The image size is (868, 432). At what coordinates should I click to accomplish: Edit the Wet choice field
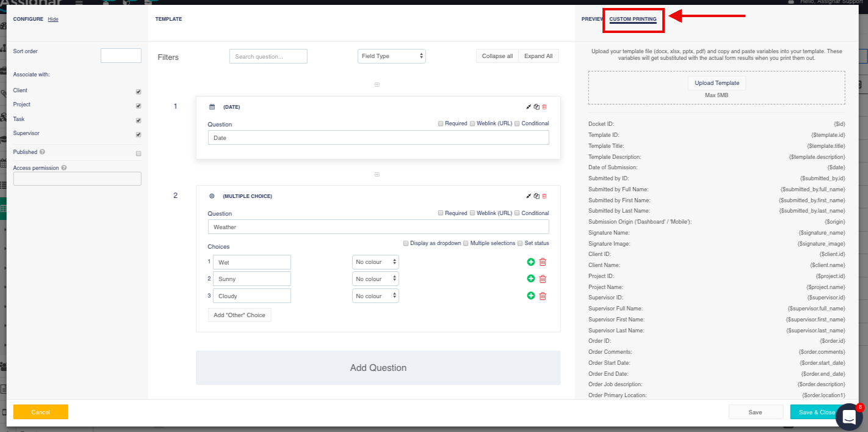(x=252, y=262)
